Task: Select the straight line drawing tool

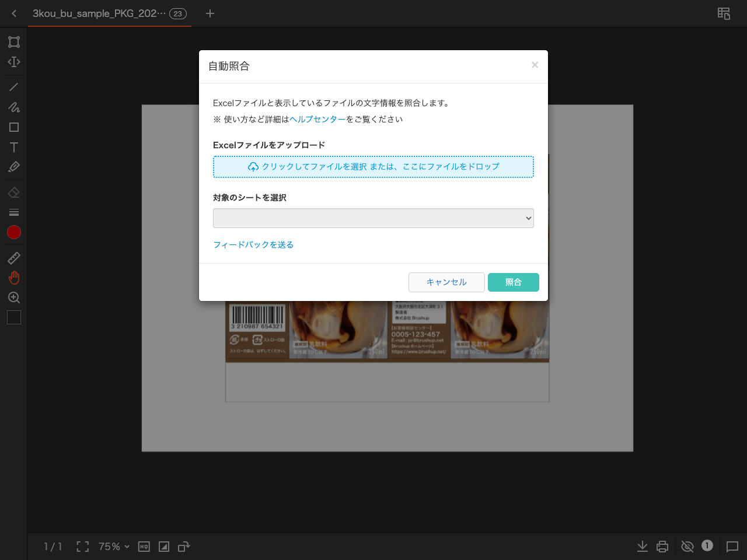Action: pos(13,86)
